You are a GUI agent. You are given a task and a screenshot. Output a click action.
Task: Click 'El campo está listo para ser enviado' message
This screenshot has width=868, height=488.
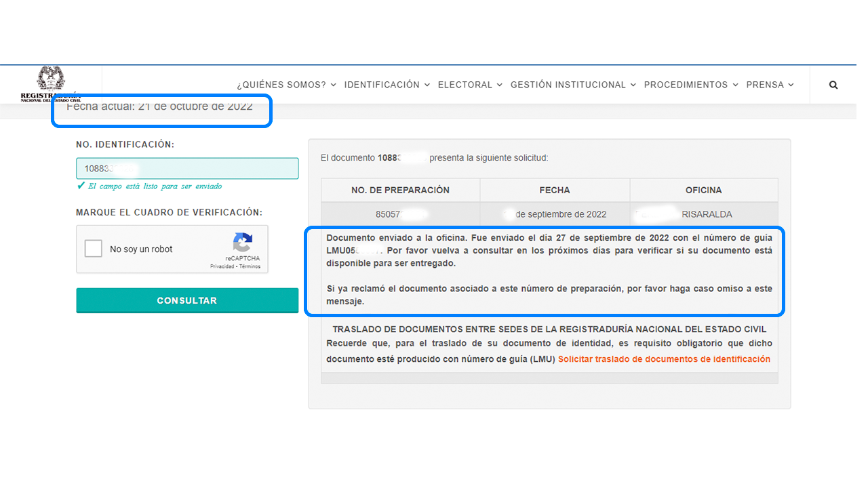(x=155, y=186)
